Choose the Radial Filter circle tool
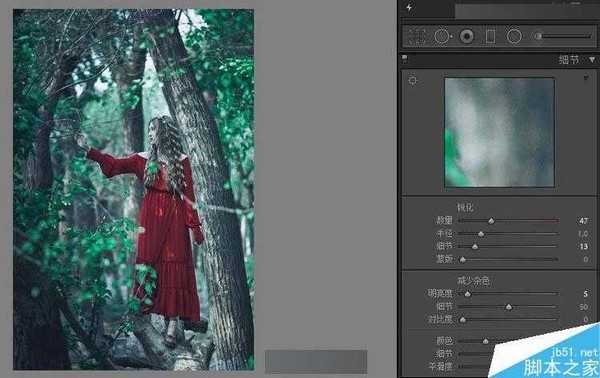The image size is (600, 378). (514, 36)
